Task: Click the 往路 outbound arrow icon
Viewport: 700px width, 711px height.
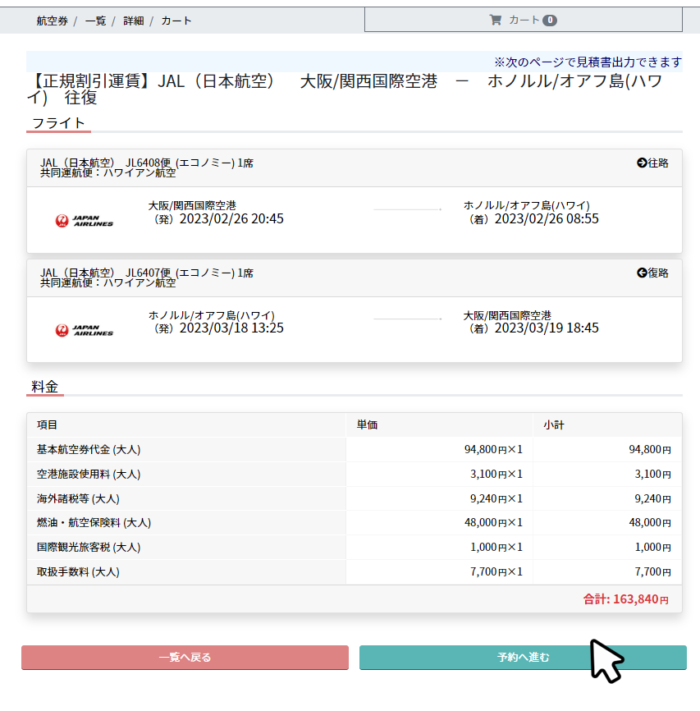Action: (x=642, y=163)
